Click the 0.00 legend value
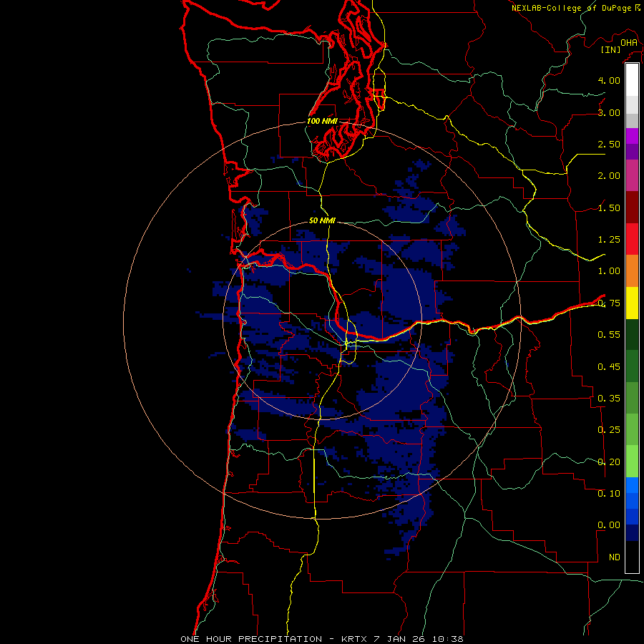Image resolution: width=644 pixels, height=644 pixels. [609, 525]
